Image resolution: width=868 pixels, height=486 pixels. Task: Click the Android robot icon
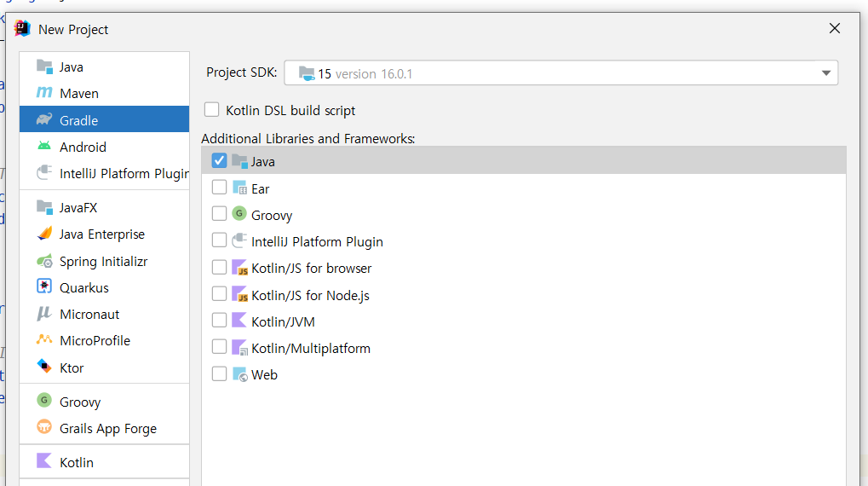(44, 146)
